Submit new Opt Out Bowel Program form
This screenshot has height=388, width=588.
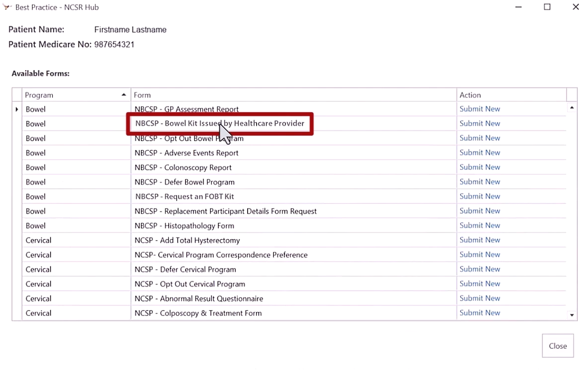[x=480, y=138]
